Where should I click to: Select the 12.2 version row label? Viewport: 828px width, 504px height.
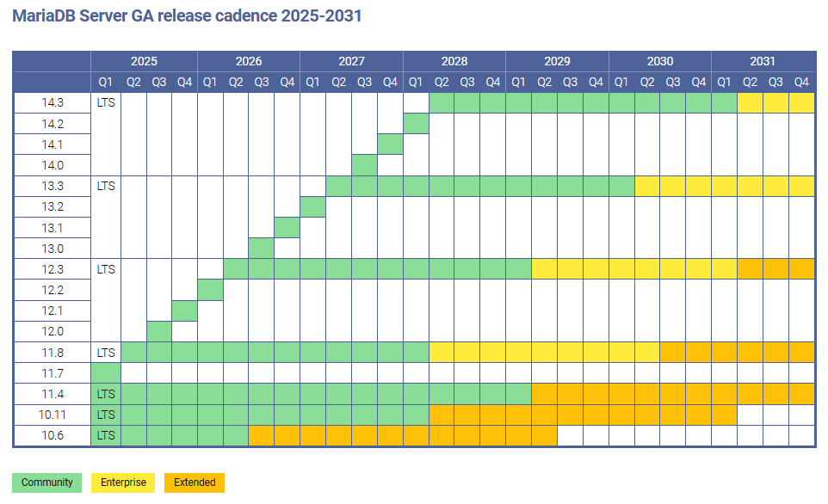(53, 290)
